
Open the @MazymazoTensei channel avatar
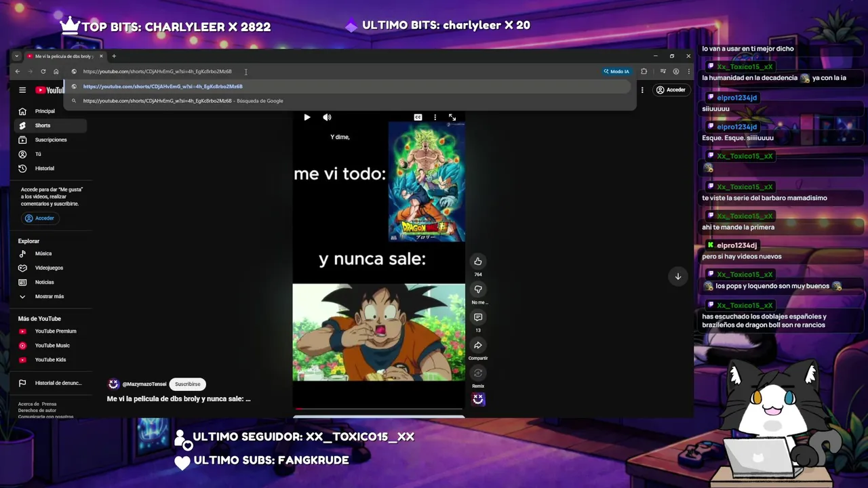click(113, 384)
